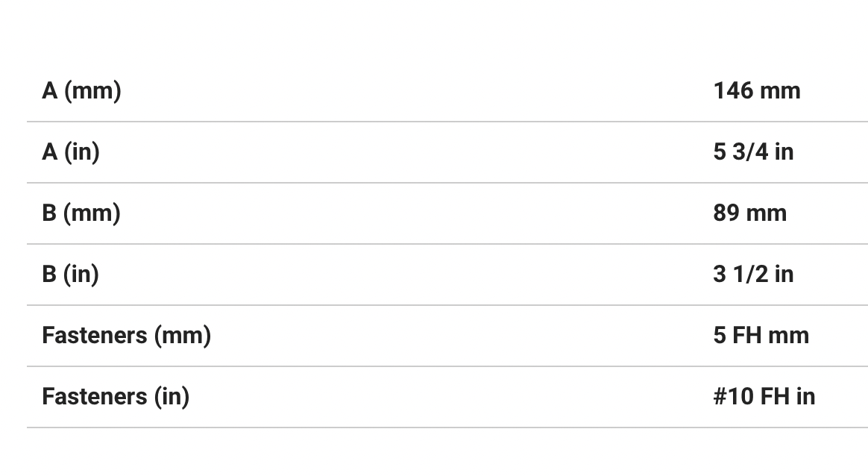Click the divider line below B (mm) row
Viewport: 868px width, 476px height.
coord(447,244)
